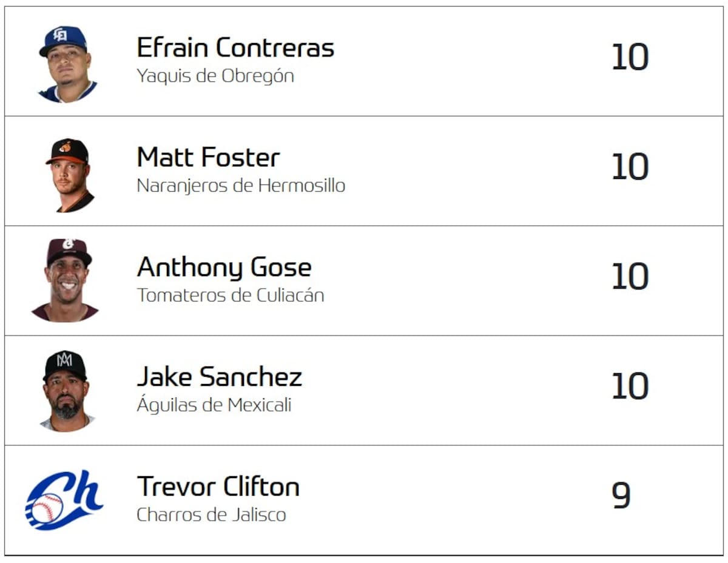Click the Charros de Jalisco team text
This screenshot has width=728, height=563.
click(211, 515)
